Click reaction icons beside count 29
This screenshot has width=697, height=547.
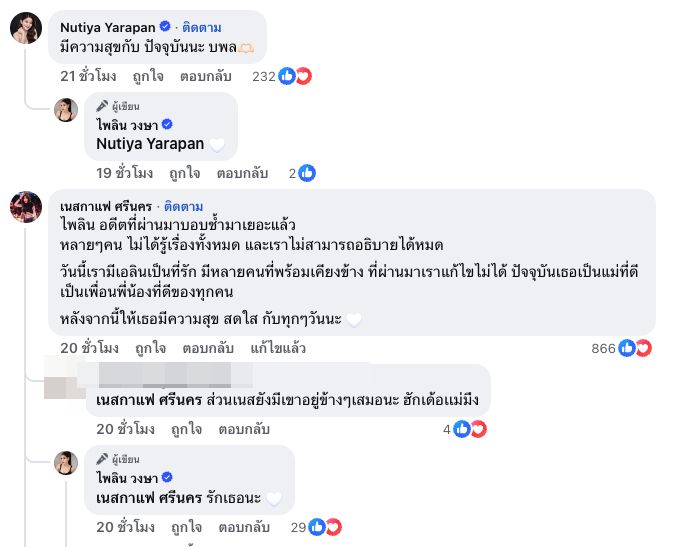click(325, 526)
